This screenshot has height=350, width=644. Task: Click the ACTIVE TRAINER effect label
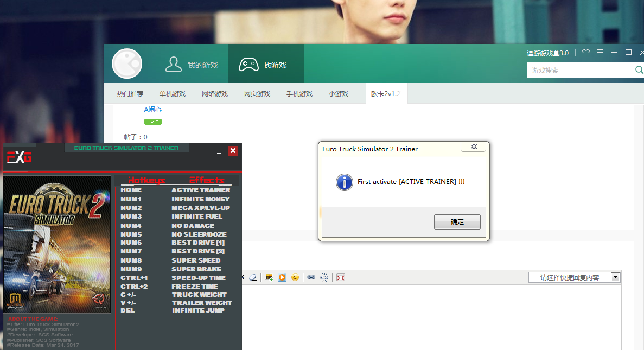tap(201, 190)
